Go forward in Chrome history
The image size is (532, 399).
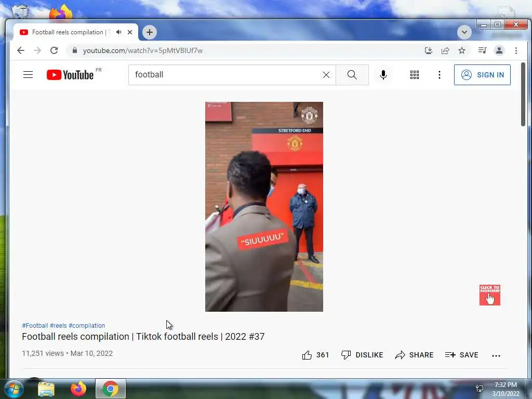click(x=37, y=50)
